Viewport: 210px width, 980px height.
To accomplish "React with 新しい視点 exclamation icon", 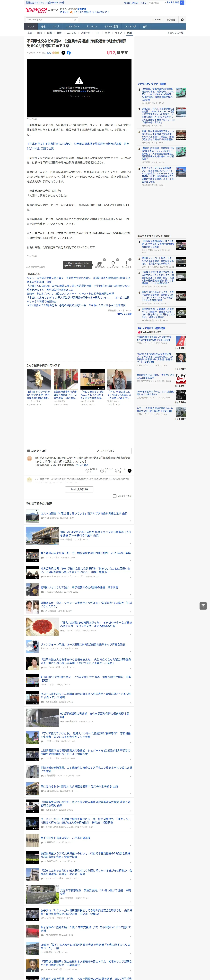I will coord(127,264).
